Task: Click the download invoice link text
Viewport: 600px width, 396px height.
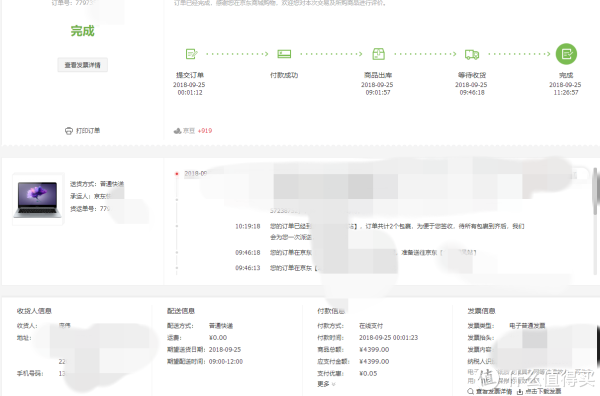Action: pos(543,391)
